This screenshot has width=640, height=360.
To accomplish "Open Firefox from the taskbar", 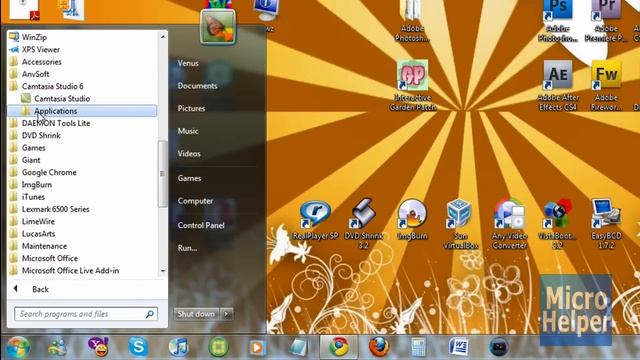I will pos(379,347).
